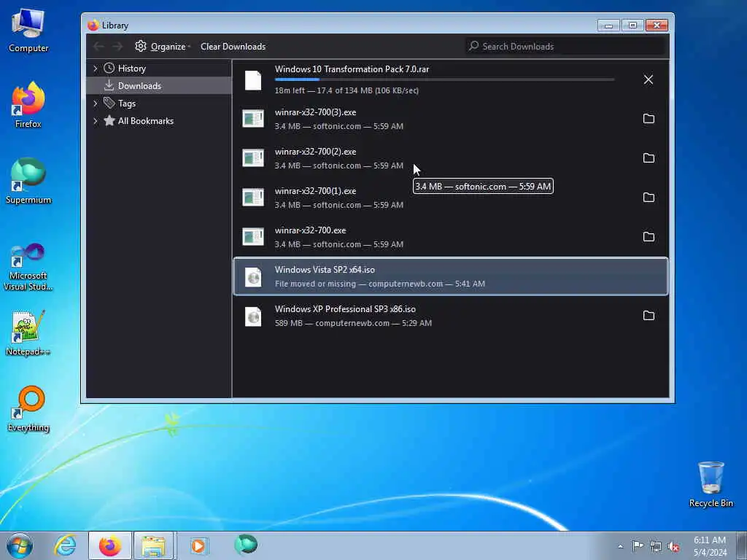Click the History clock icon

(x=109, y=68)
